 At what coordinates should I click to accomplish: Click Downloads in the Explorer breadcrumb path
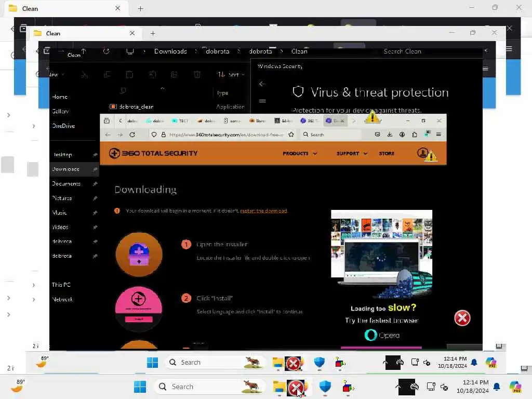[x=170, y=51]
